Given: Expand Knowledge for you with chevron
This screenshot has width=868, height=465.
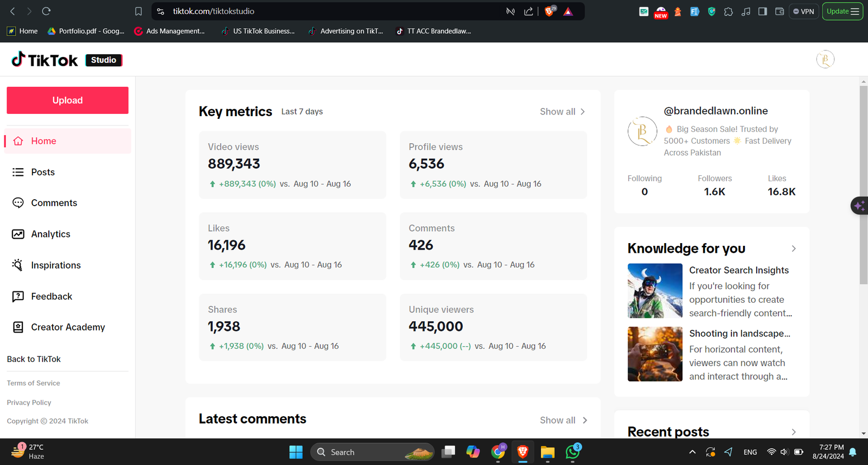Looking at the screenshot, I should click(794, 249).
